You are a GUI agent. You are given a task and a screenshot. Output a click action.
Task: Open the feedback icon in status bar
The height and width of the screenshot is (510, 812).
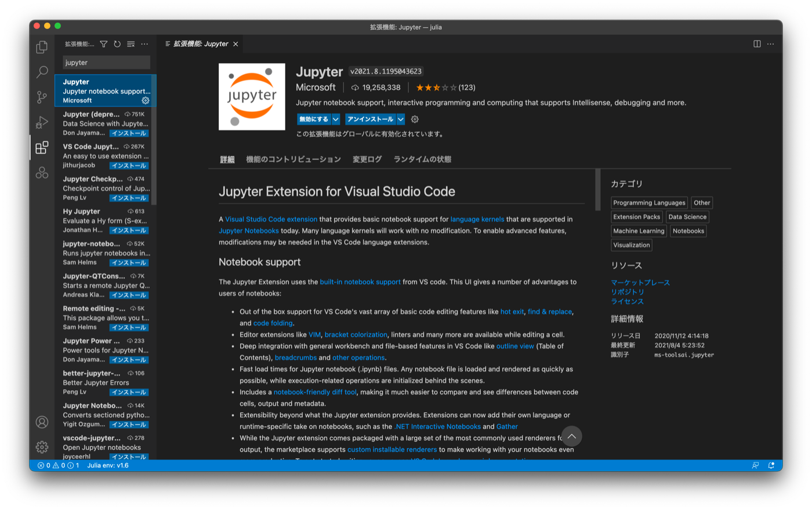[x=755, y=465]
